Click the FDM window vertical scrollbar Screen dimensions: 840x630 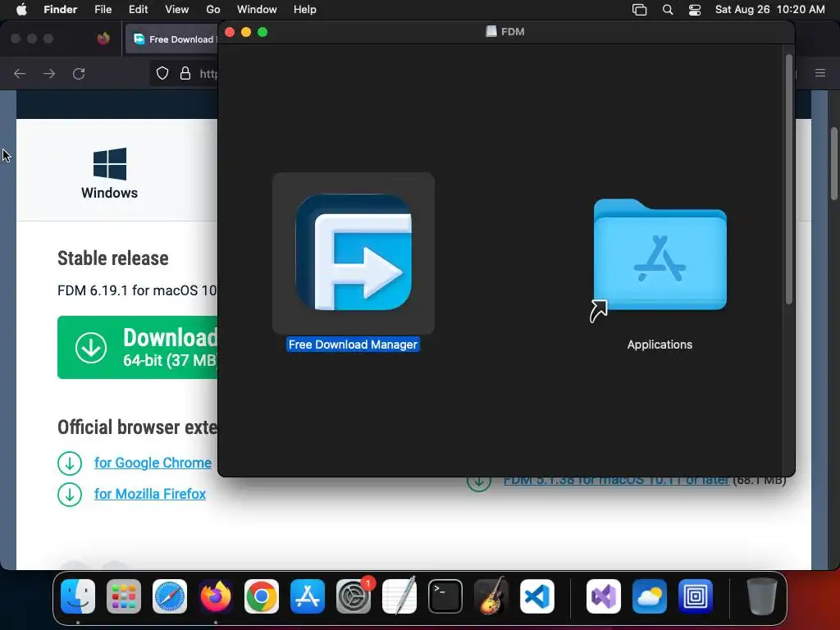(x=788, y=180)
